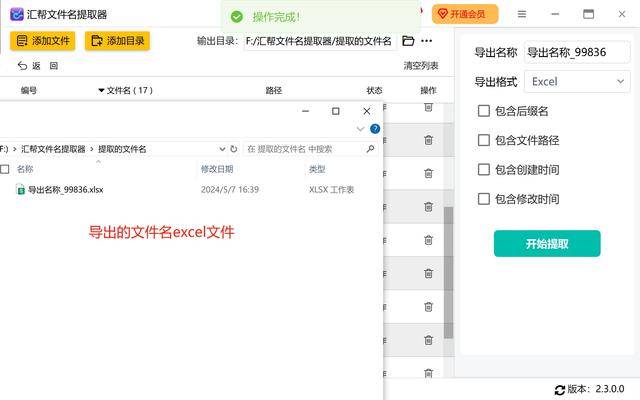
Task: Click the 导出名称 input field
Action: point(577,52)
